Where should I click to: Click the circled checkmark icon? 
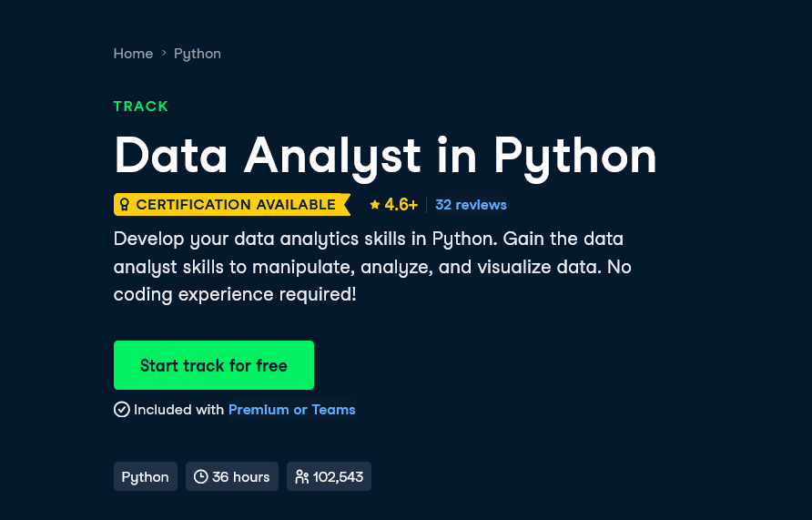coord(122,410)
